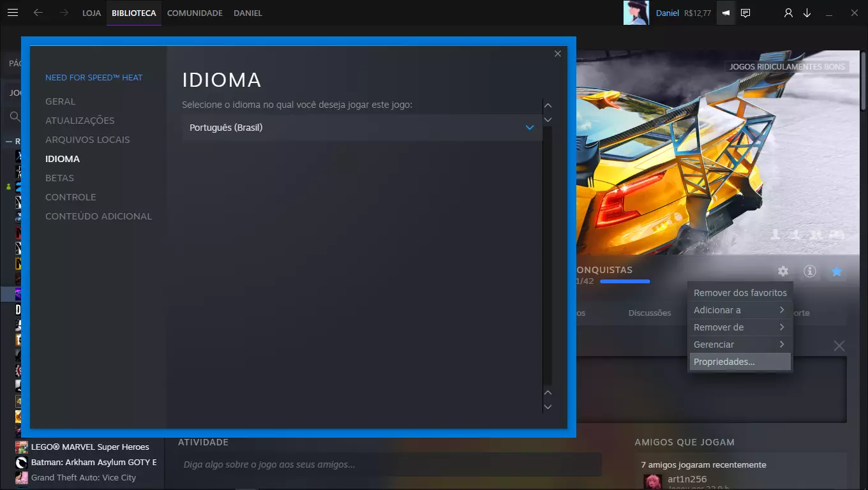Expand the Gerenciar submenu

(x=740, y=345)
